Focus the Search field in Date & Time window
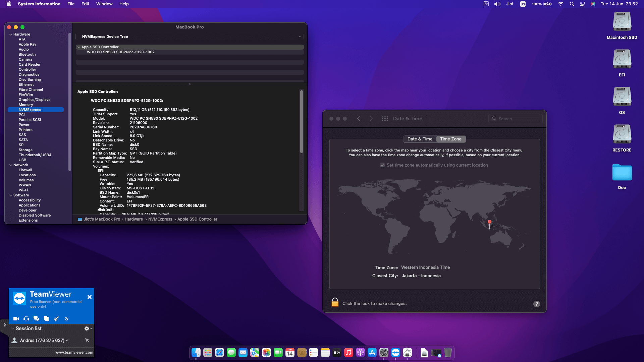The image size is (644, 362). (516, 119)
